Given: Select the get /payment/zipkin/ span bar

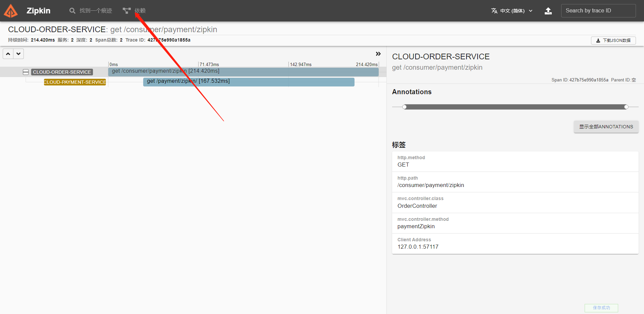Looking at the screenshot, I should pyautogui.click(x=249, y=82).
